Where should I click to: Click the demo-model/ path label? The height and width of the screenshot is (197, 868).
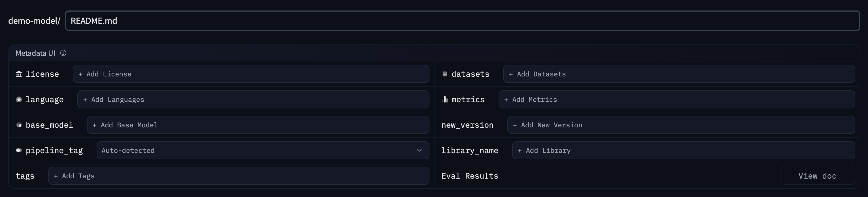pyautogui.click(x=34, y=21)
